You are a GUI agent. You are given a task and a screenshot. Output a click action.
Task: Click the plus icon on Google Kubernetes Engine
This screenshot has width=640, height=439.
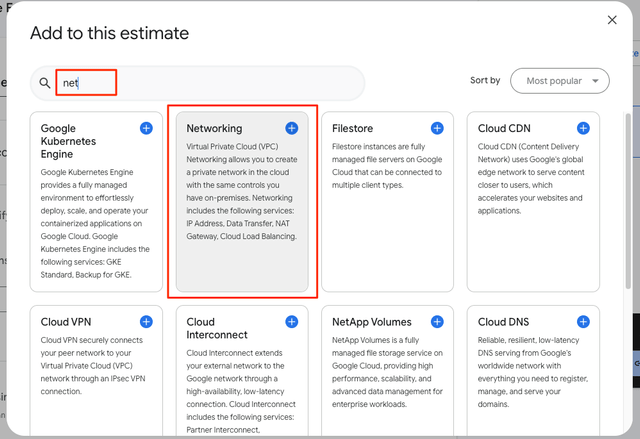point(146,128)
